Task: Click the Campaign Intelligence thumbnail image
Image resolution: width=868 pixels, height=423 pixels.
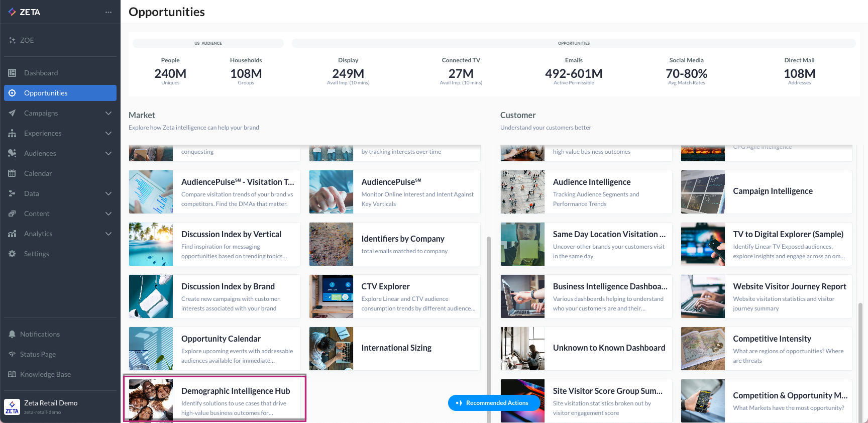Action: [x=703, y=192]
